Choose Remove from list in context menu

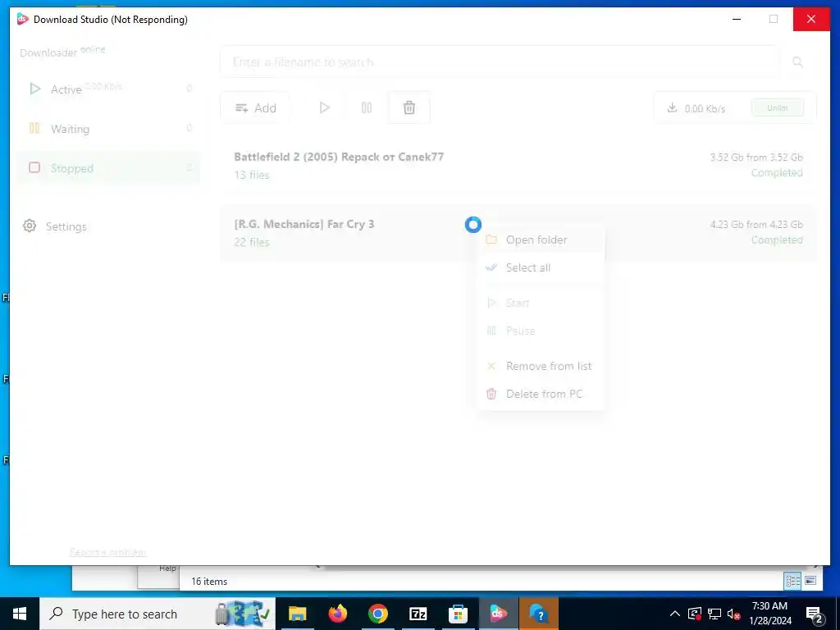click(x=541, y=366)
